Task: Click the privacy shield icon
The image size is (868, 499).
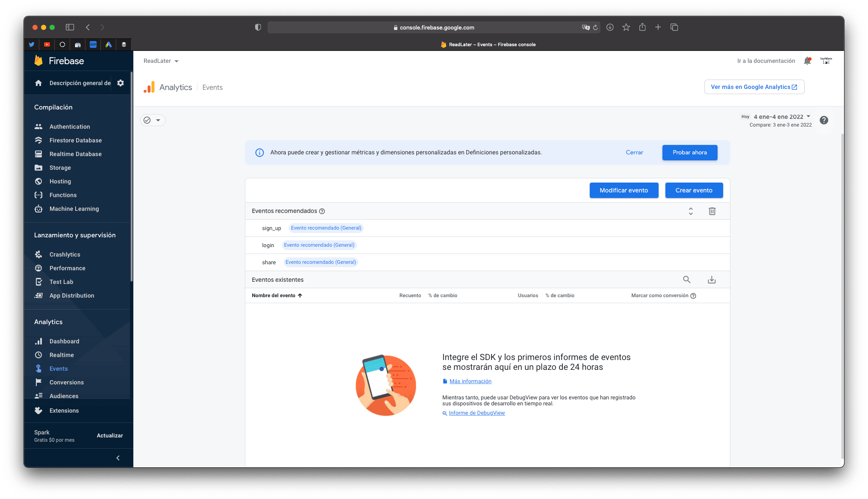Action: pyautogui.click(x=258, y=27)
